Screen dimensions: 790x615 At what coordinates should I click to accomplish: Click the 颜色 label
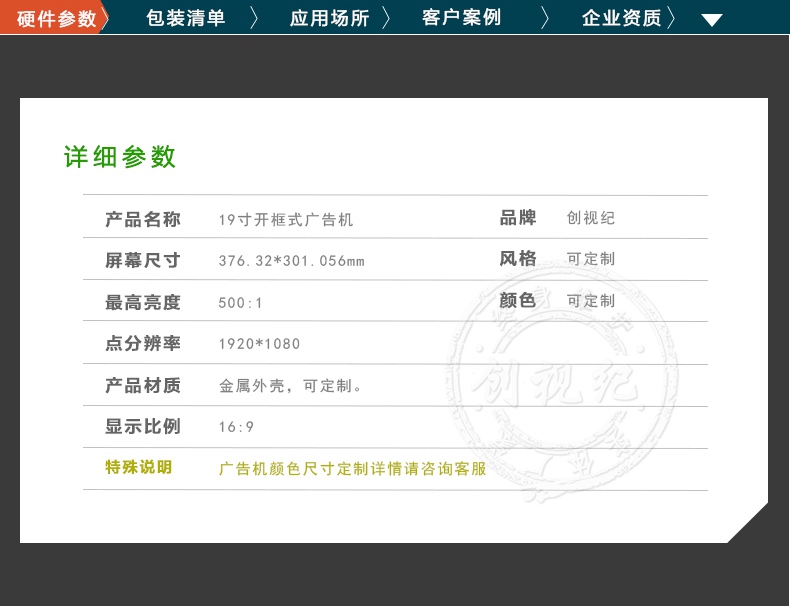518,300
